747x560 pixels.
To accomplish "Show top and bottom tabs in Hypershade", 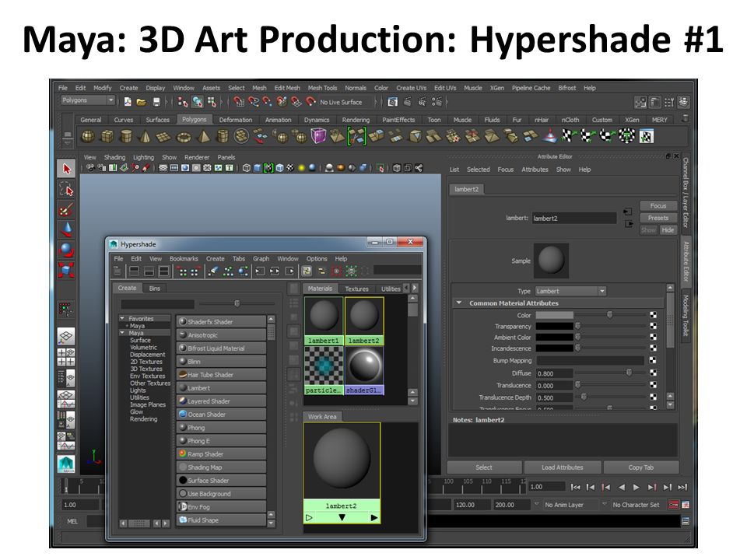I will pyautogui.click(x=164, y=271).
